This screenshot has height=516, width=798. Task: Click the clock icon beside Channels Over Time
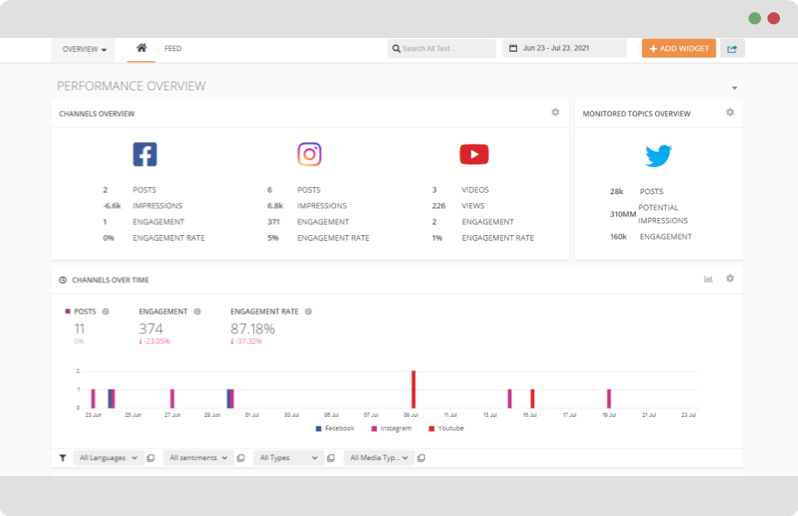coord(63,280)
